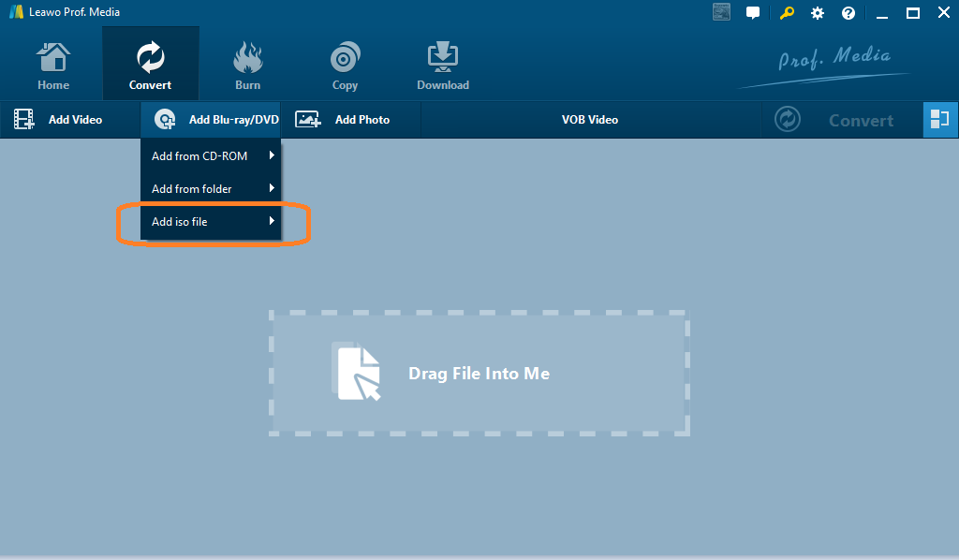Image resolution: width=959 pixels, height=560 pixels.
Task: Click the Add Blu-ray/DVD button label
Action: [233, 120]
